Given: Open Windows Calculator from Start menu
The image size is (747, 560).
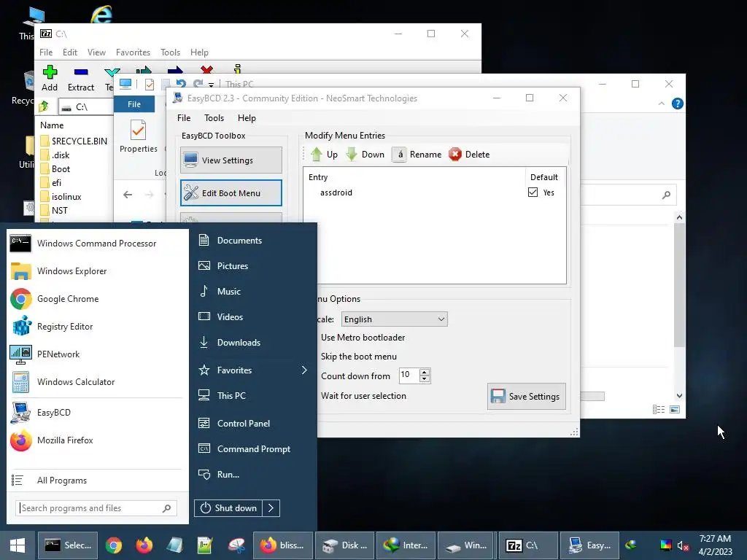Looking at the screenshot, I should click(96, 382).
